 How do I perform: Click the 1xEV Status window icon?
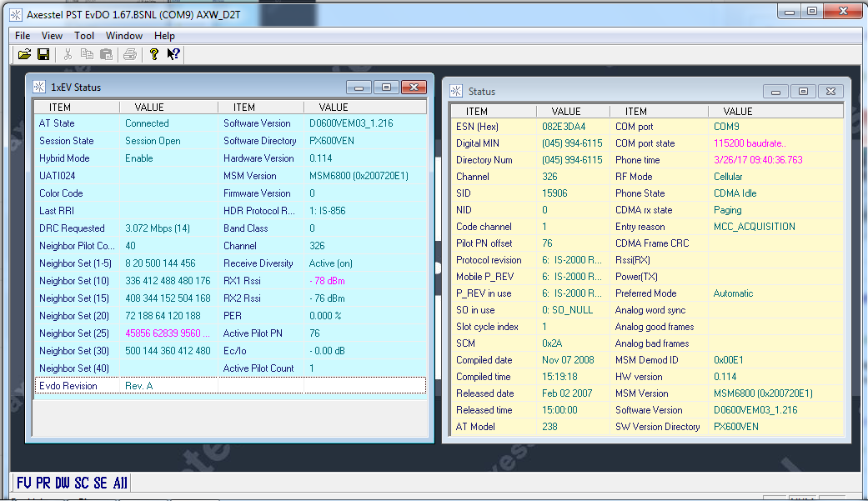point(38,87)
